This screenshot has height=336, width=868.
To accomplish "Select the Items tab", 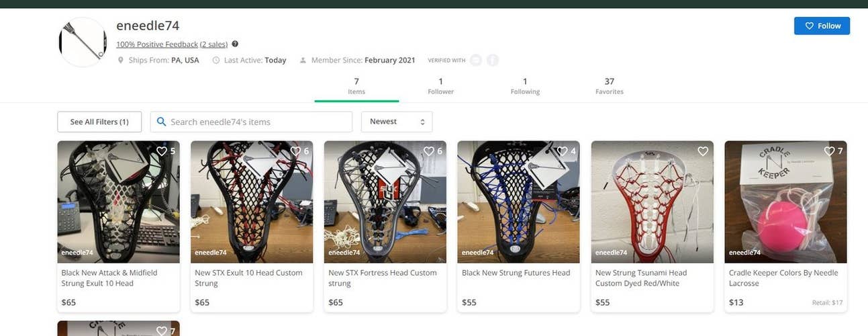I will tap(356, 86).
